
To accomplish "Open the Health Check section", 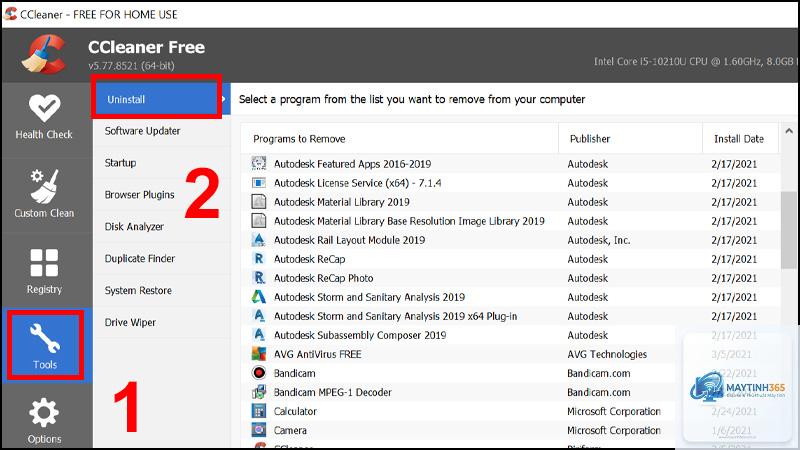I will click(x=44, y=117).
